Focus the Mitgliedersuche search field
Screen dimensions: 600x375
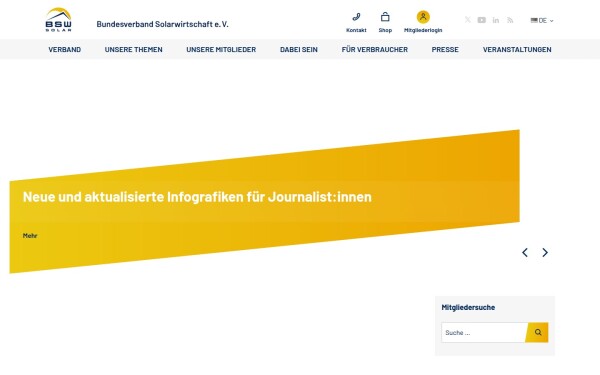pyautogui.click(x=484, y=332)
